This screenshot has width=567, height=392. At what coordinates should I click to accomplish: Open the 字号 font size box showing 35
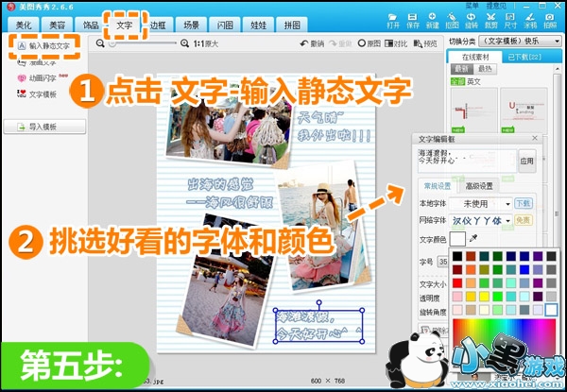pos(442,262)
